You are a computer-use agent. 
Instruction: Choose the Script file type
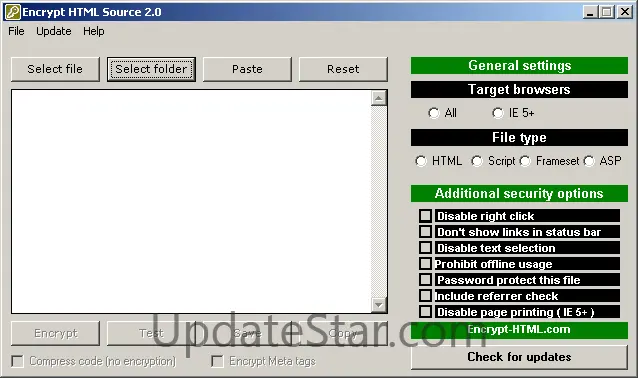click(477, 161)
